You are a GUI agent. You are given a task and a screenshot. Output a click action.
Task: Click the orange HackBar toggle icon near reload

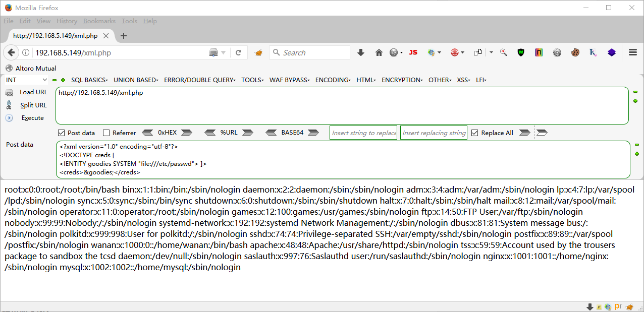(x=259, y=52)
